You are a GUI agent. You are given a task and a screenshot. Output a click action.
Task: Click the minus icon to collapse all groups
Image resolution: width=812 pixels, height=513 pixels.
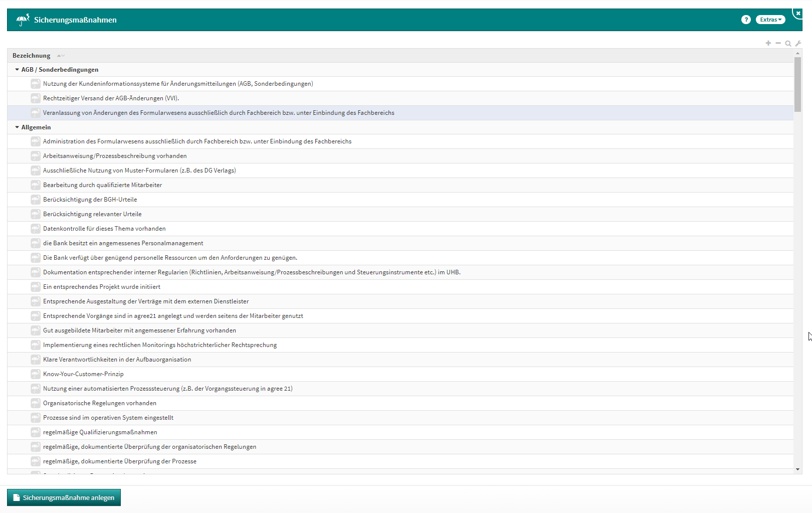(x=778, y=43)
